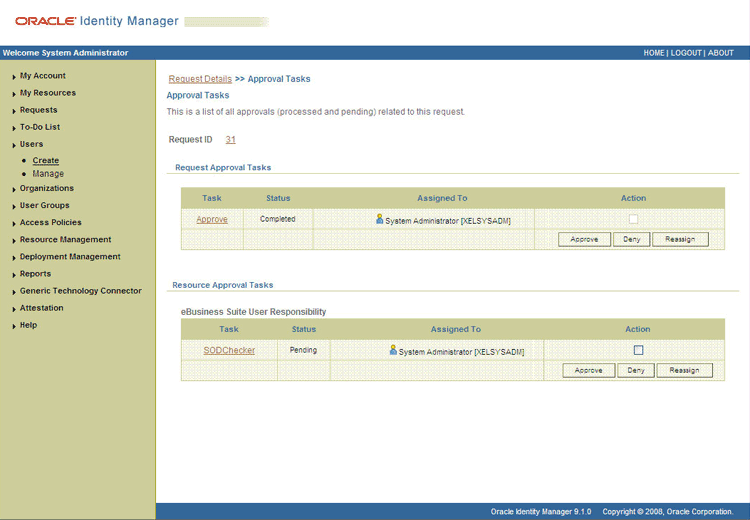The height and width of the screenshot is (520, 750).
Task: Select Create under Users
Action: tap(46, 160)
